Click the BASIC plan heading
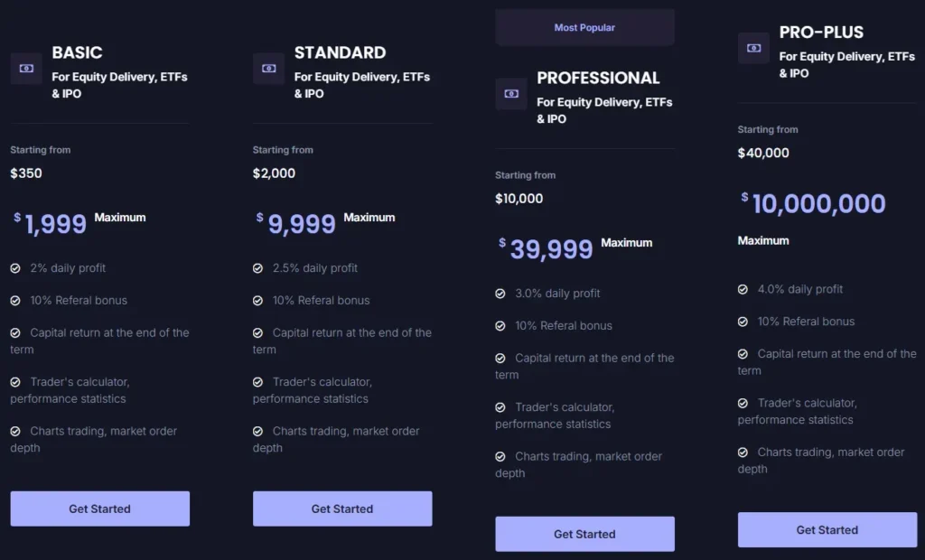The image size is (925, 560). [77, 52]
